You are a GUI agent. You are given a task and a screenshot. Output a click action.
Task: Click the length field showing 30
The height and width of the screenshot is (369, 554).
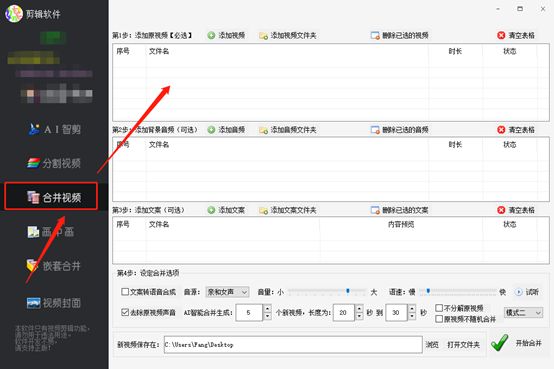point(396,312)
